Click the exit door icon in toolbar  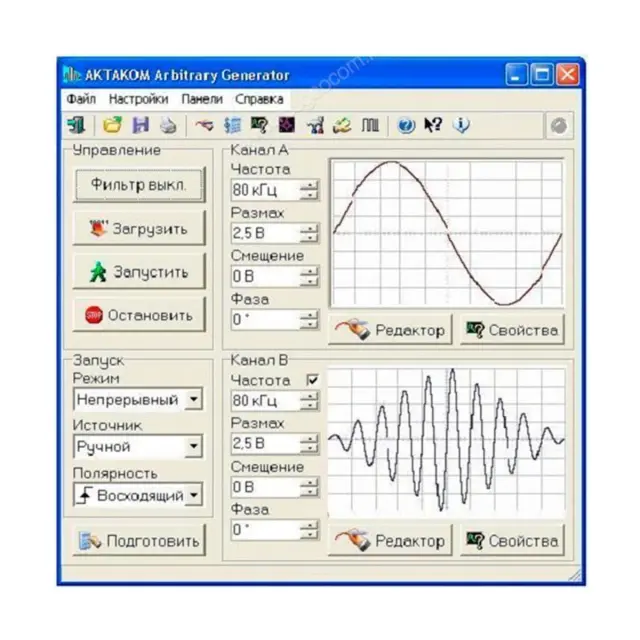coord(76,125)
